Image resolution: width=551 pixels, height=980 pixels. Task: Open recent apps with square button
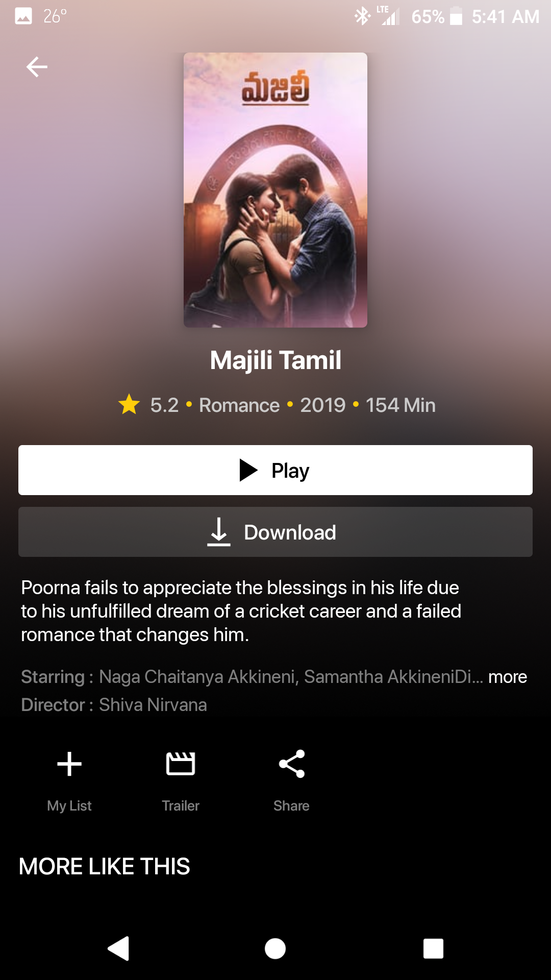tap(433, 949)
